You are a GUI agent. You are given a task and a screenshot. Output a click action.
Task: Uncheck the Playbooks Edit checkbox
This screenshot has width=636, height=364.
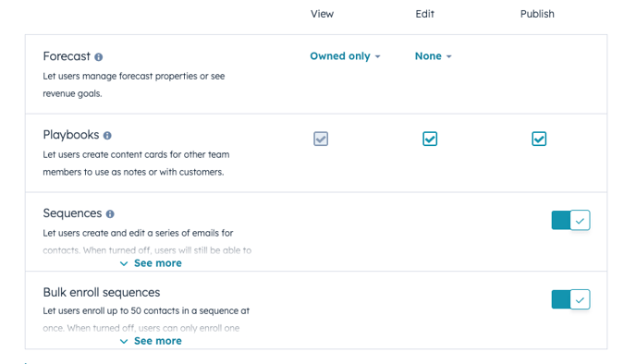point(430,139)
